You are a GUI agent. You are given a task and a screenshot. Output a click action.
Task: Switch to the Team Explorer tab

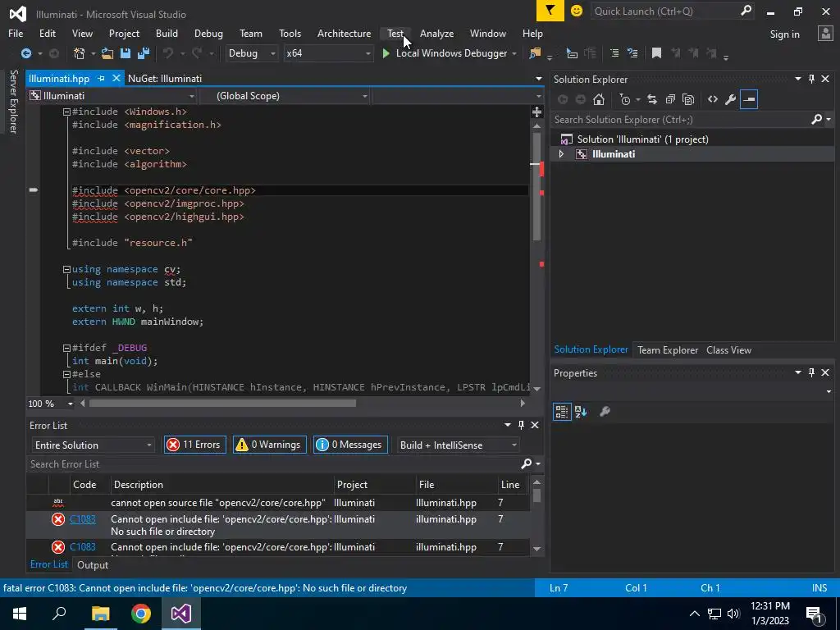[668, 349]
